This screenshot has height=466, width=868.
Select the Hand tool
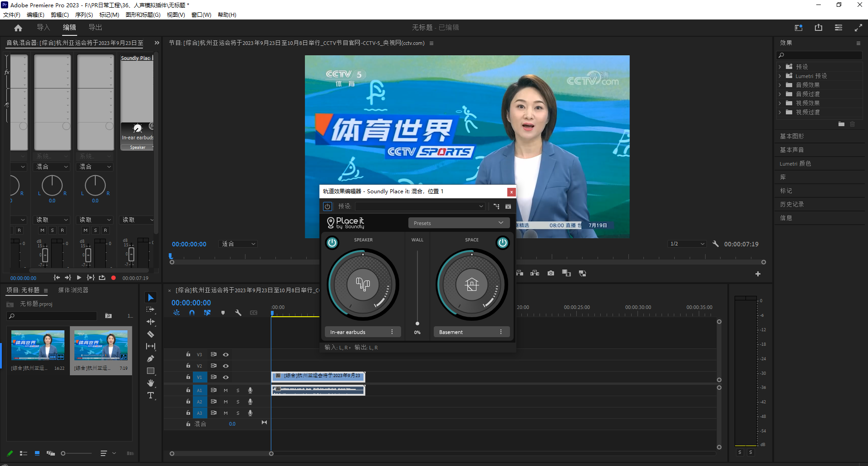(151, 383)
